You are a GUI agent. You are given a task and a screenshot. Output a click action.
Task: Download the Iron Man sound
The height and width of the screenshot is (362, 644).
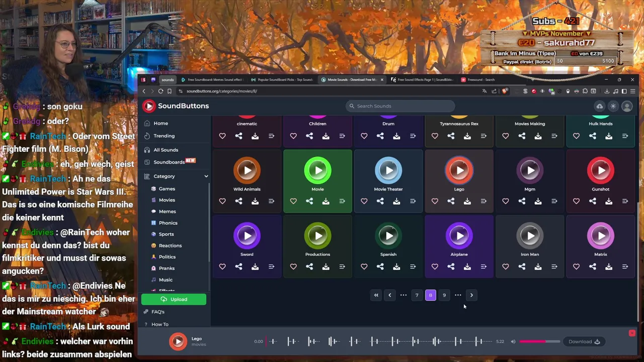538,266
